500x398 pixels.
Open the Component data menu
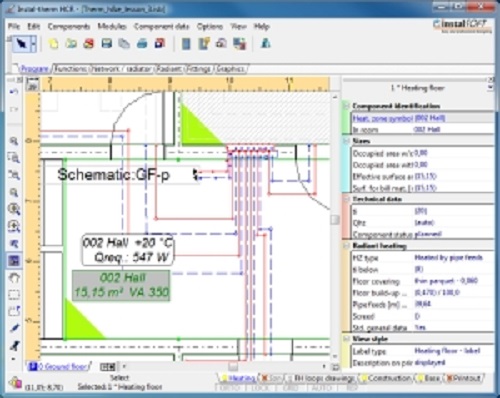click(161, 26)
